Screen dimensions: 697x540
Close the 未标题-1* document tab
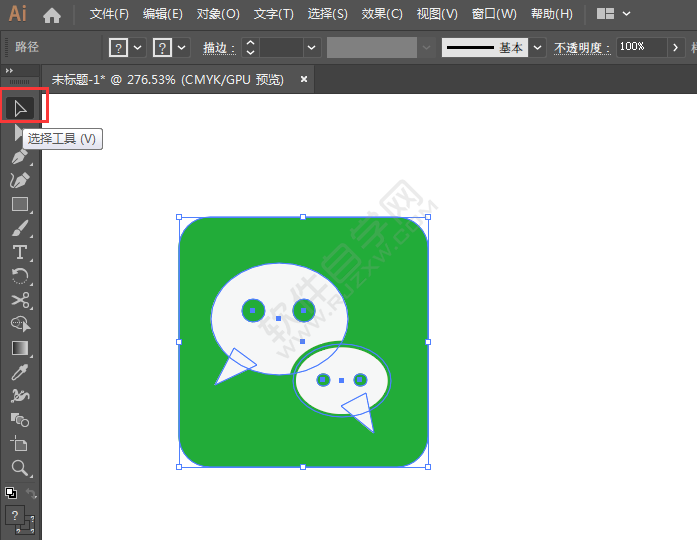coord(304,79)
